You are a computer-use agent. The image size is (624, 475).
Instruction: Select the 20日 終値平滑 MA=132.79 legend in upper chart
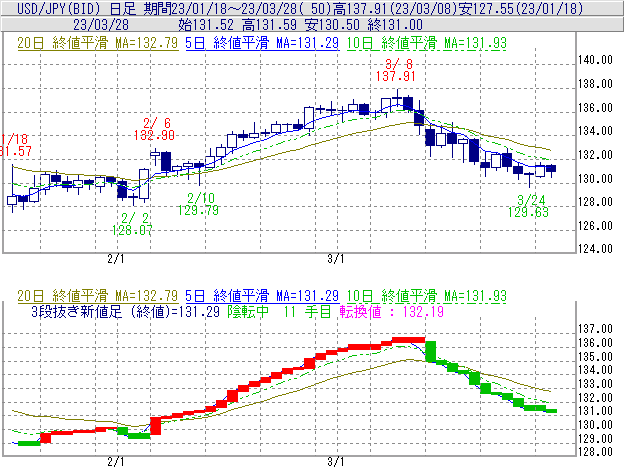(98, 43)
